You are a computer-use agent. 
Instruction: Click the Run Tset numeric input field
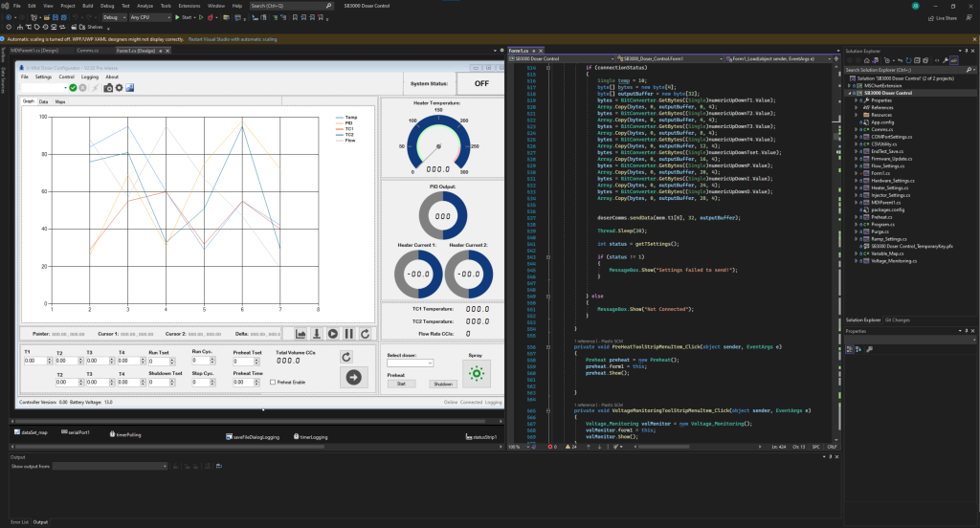[160, 361]
